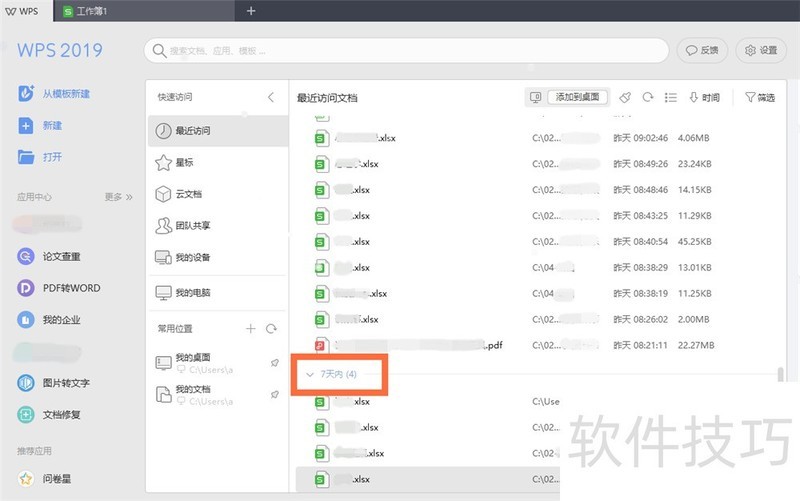
Task: Click the 4.06MB size cell
Action: [x=693, y=138]
